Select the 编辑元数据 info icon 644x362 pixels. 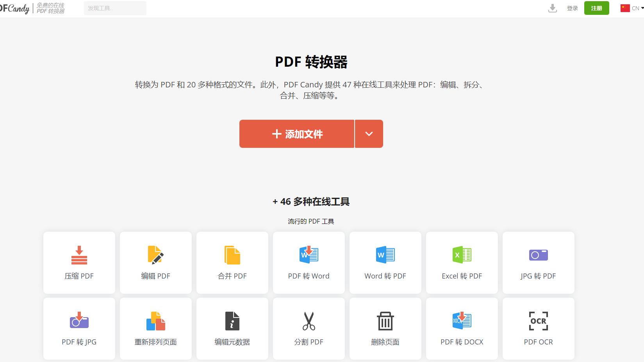pos(232,321)
